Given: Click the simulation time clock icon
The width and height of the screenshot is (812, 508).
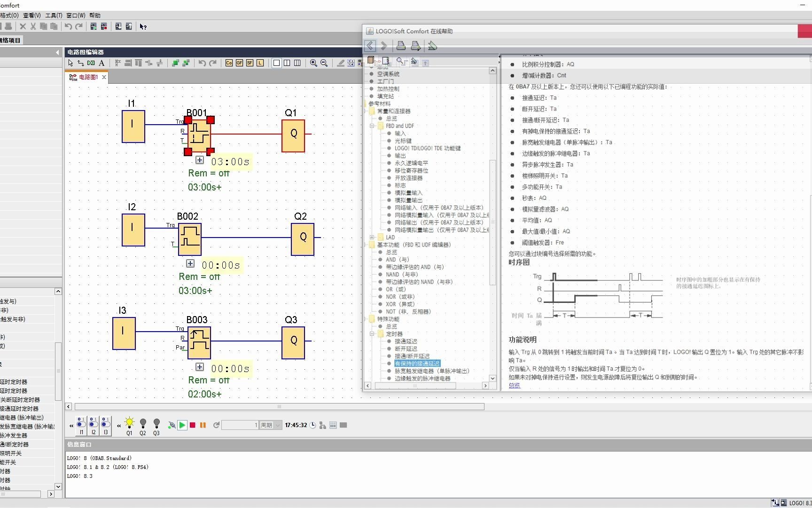Looking at the screenshot, I should (312, 425).
